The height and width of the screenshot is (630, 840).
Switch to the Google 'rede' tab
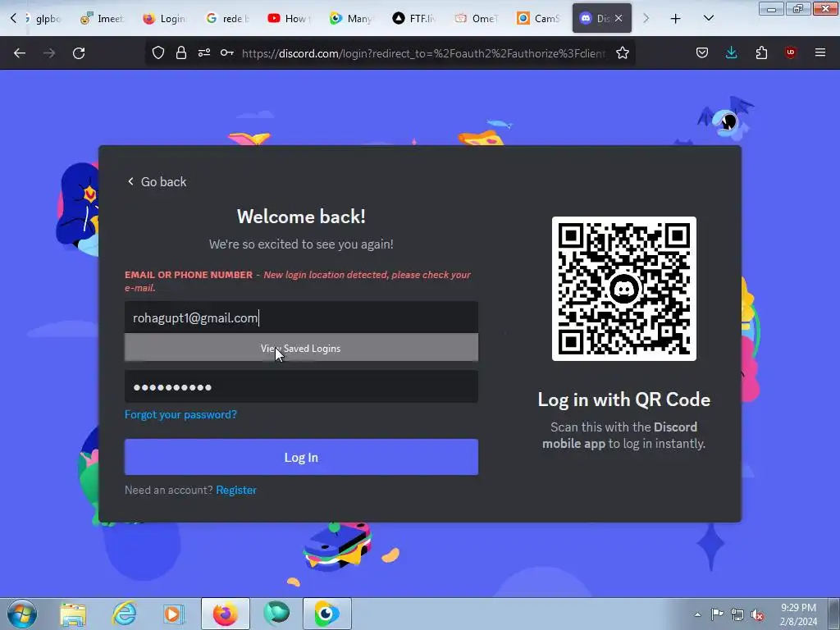tap(227, 19)
